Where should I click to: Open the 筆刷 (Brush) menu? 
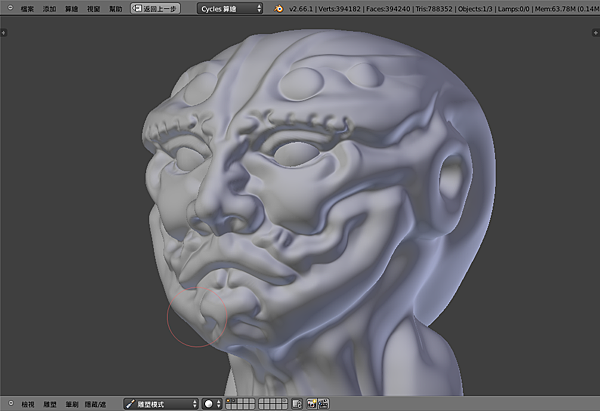coord(72,404)
